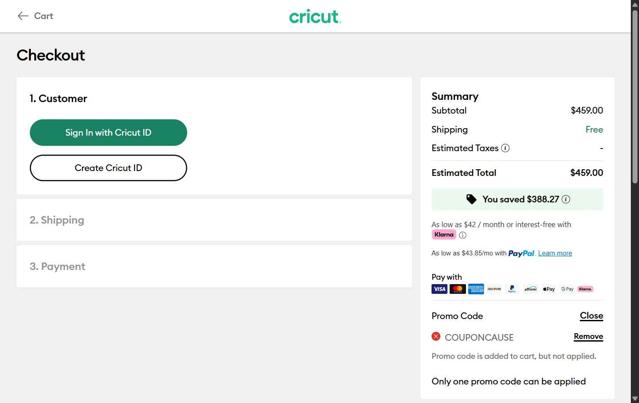Viewport: 639px width, 403px height.
Task: Click the Klarna badge in financing text
Action: coord(444,235)
